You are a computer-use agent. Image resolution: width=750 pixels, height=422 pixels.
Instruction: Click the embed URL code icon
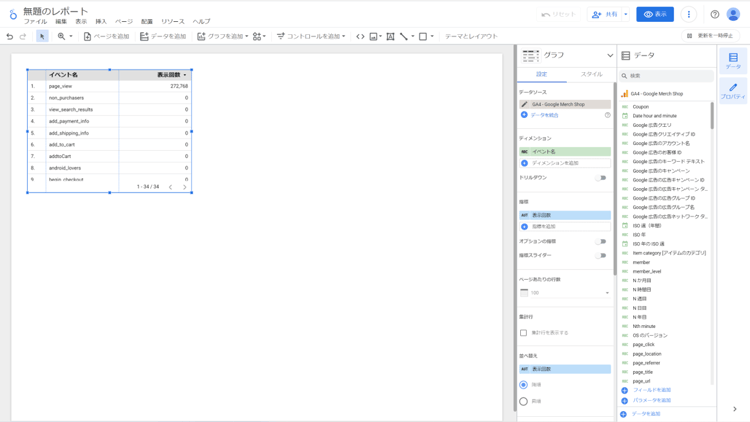coord(360,36)
